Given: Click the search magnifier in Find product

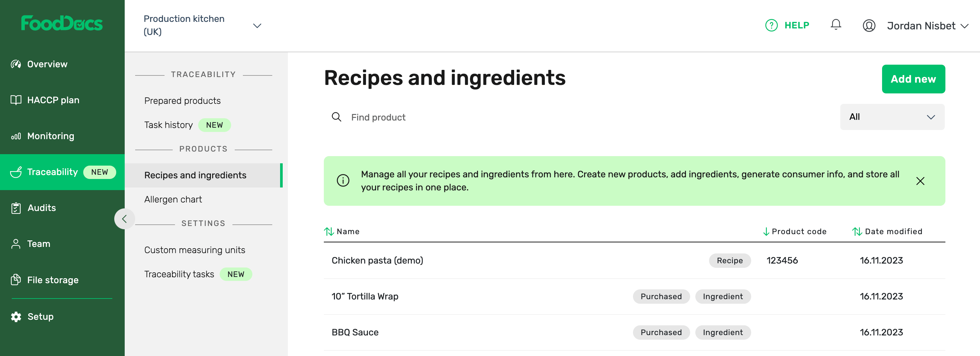Looking at the screenshot, I should click(337, 117).
